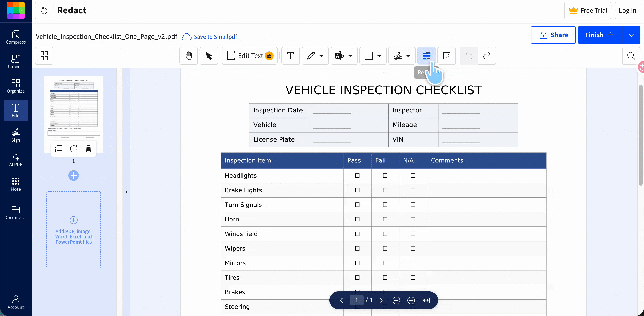644x316 pixels.
Task: Rename the Vehicle_Inspection_Checklist filename
Action: [x=106, y=37]
